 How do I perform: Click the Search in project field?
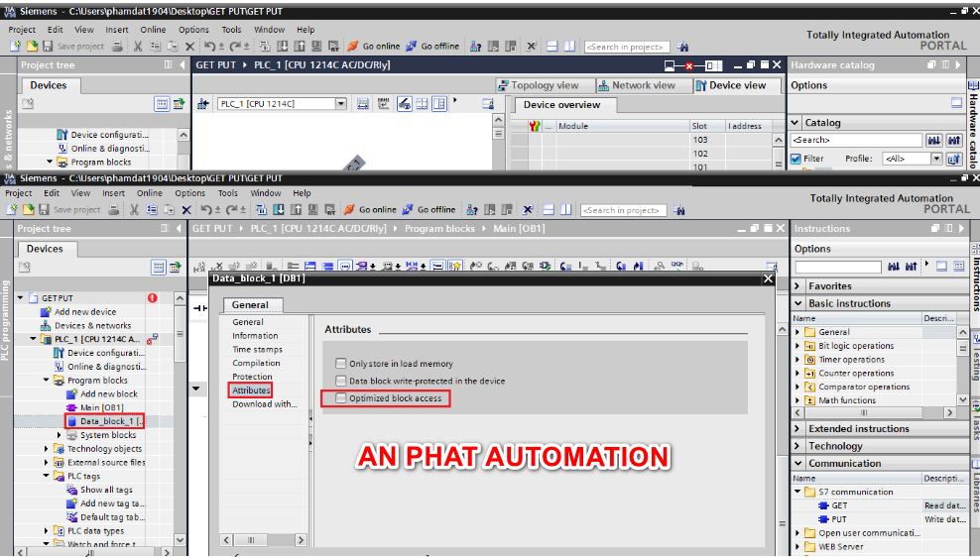coord(622,210)
